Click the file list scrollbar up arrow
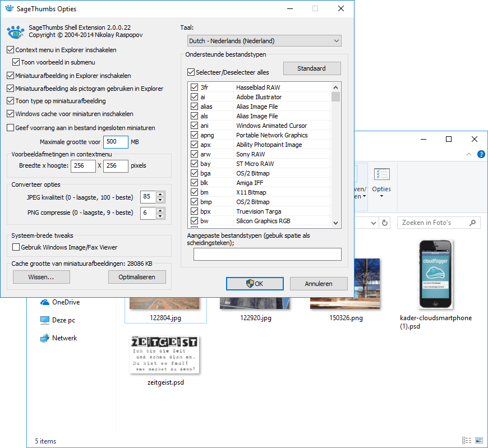Screen dimensions: 488x448 tap(335, 87)
